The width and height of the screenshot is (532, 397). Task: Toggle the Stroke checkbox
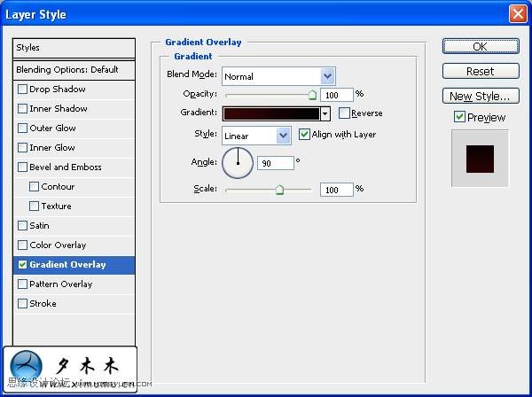pos(22,303)
